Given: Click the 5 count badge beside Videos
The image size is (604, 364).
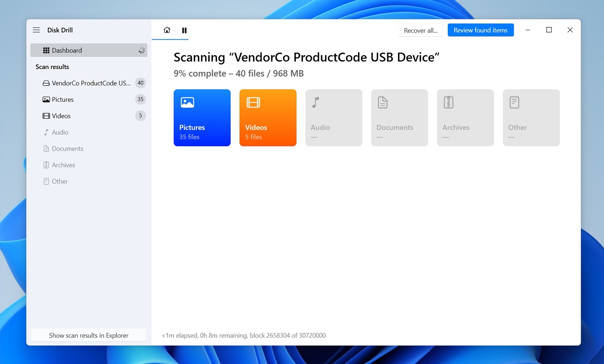Looking at the screenshot, I should point(141,116).
